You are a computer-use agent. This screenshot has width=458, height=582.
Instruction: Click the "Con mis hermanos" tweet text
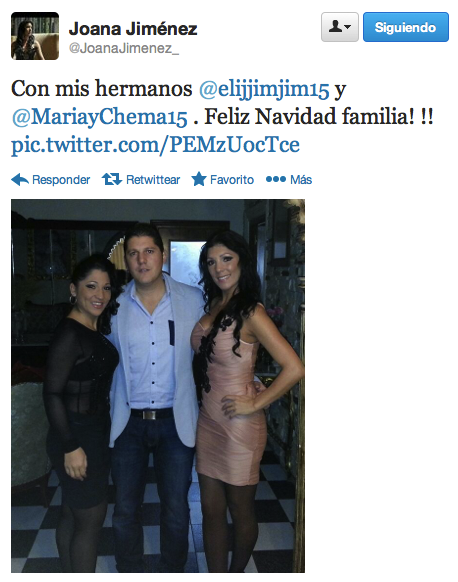[102, 89]
